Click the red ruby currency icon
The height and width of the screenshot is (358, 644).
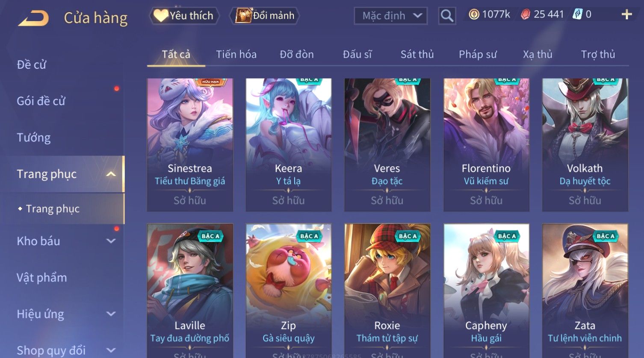point(525,15)
